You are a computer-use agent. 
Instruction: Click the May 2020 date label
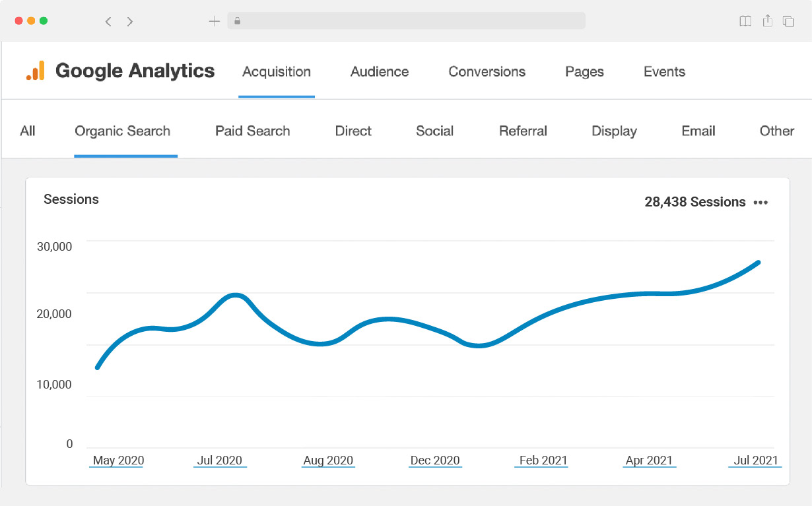click(118, 460)
